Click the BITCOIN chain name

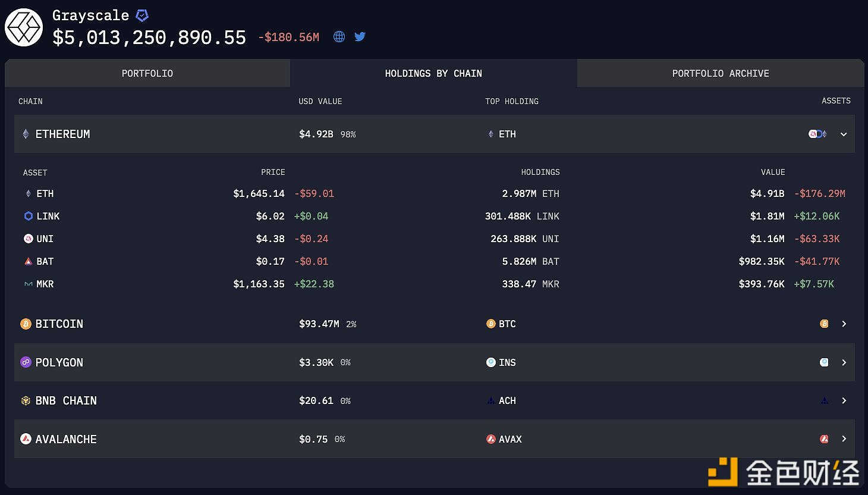(59, 324)
